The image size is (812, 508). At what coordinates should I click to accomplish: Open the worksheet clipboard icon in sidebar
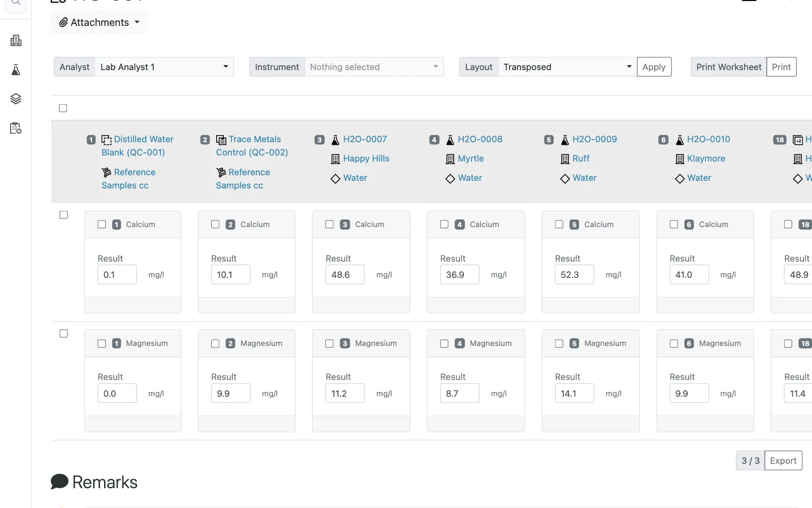pos(16,128)
